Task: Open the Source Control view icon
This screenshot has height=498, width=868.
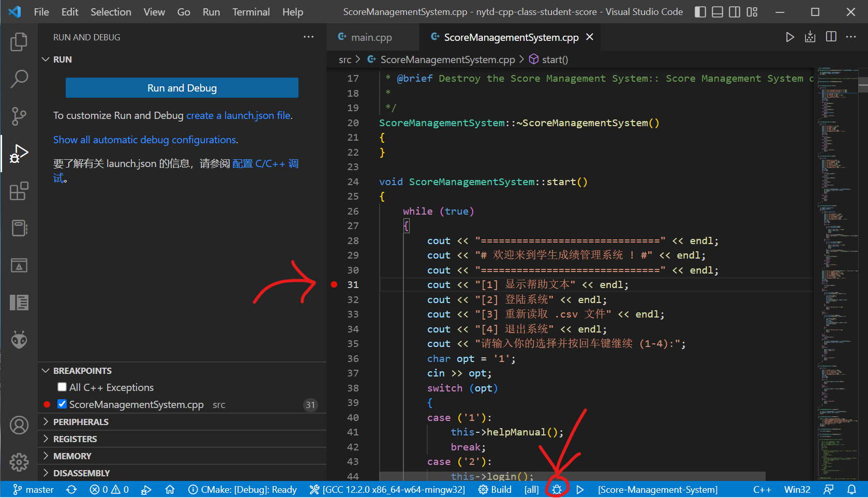Action: tap(19, 116)
